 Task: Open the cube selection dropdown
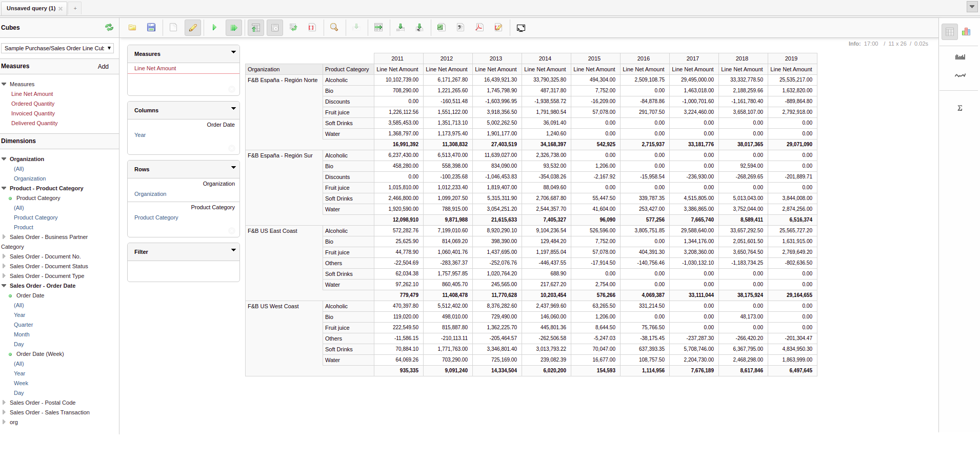(57, 48)
